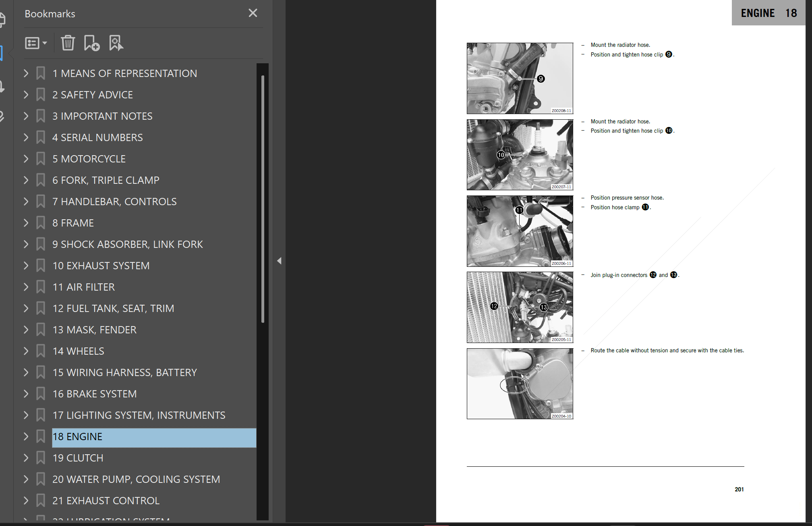Viewport: 812px width, 526px height.
Task: Click hose clip 9 engine image
Action: (x=520, y=78)
